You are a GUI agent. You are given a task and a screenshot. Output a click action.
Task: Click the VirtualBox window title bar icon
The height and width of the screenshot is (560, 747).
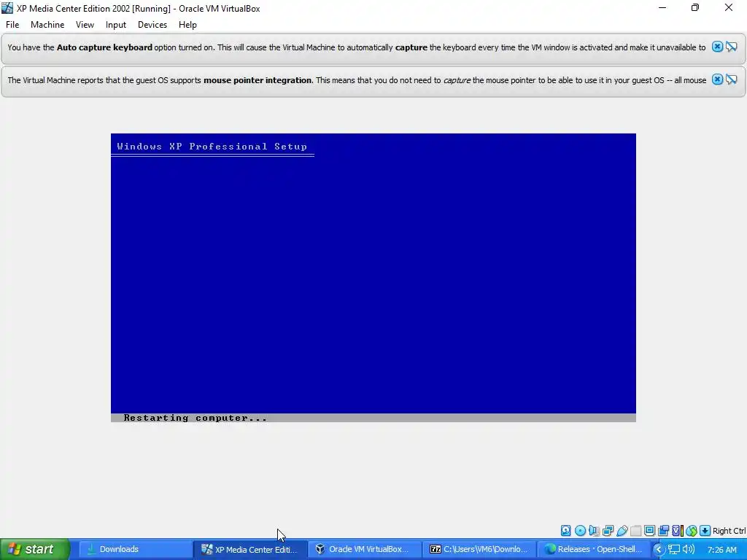pos(7,8)
